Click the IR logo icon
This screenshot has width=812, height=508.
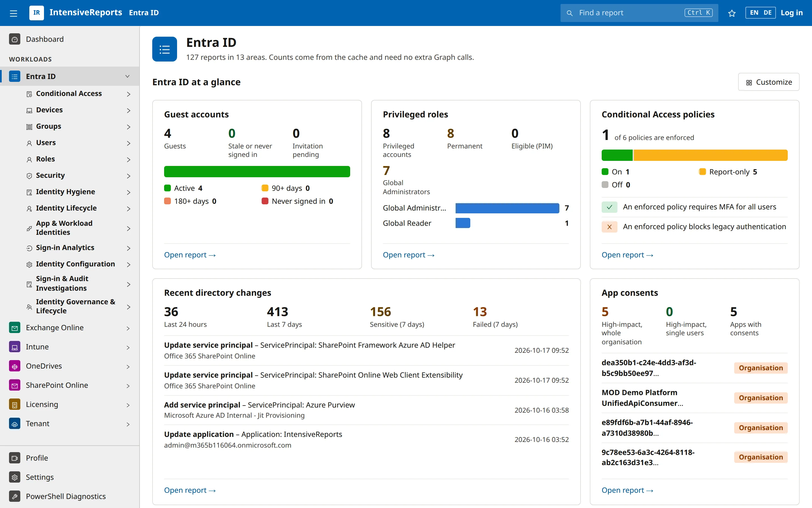pos(36,13)
